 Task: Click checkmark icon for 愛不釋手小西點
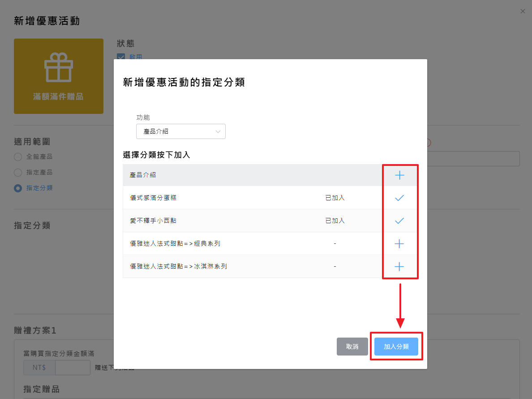pyautogui.click(x=399, y=221)
